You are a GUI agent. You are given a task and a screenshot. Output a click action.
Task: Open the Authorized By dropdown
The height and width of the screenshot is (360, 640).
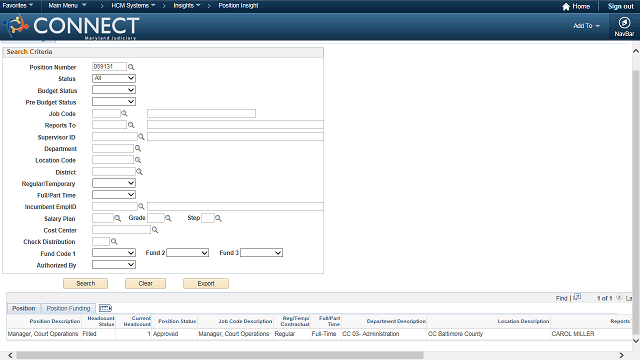coord(114,265)
